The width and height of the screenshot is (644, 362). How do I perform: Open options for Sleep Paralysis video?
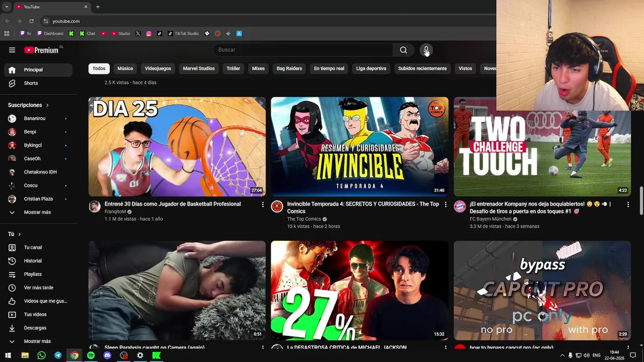pos(263,347)
